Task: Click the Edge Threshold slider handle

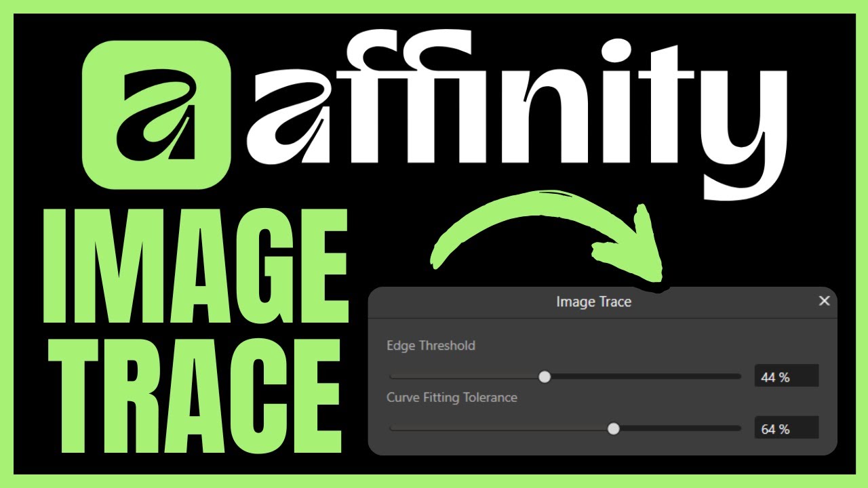Action: point(545,377)
